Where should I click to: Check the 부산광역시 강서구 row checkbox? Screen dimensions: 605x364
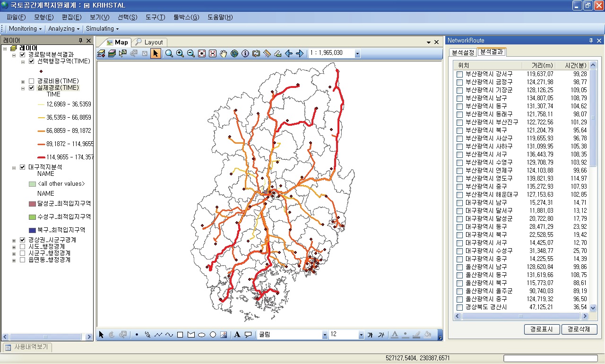459,74
